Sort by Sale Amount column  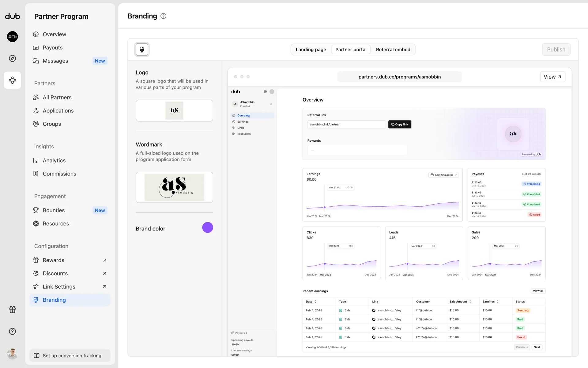click(460, 301)
